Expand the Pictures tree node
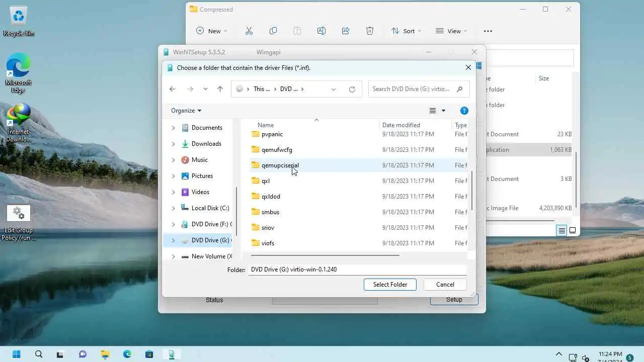The height and width of the screenshot is (362, 644). [173, 176]
